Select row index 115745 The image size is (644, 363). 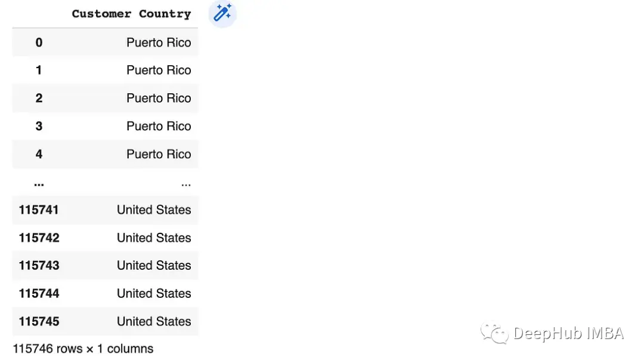click(x=39, y=321)
